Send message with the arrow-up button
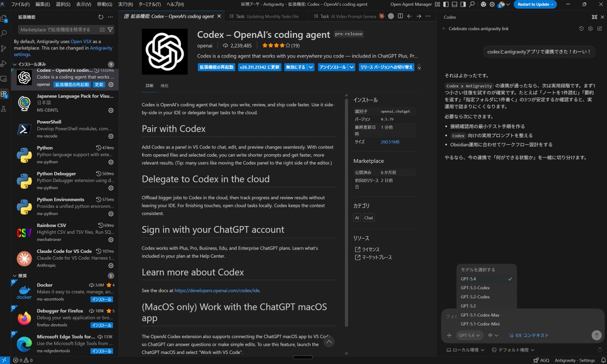 [x=596, y=335]
